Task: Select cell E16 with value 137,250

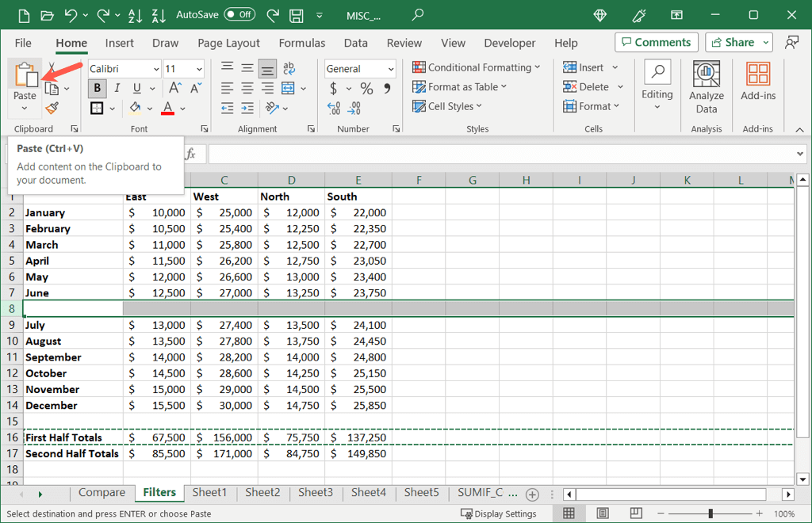Action: [358, 437]
